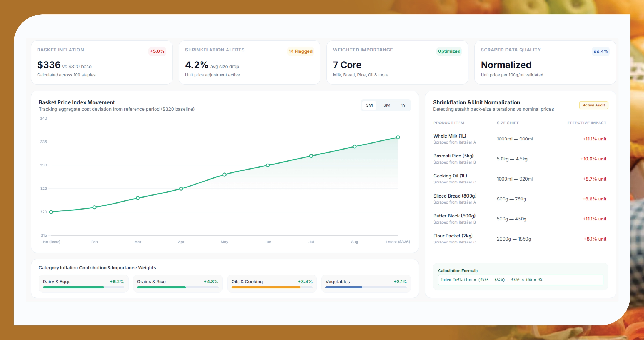Image resolution: width=644 pixels, height=340 pixels.
Task: Click the Latest ($336) chart data point
Action: (398, 137)
